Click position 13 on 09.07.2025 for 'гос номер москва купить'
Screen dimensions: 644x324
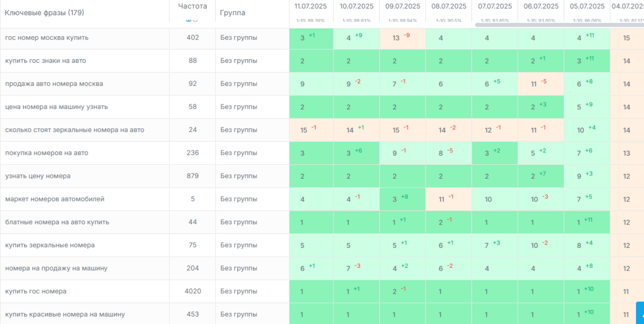coord(396,38)
